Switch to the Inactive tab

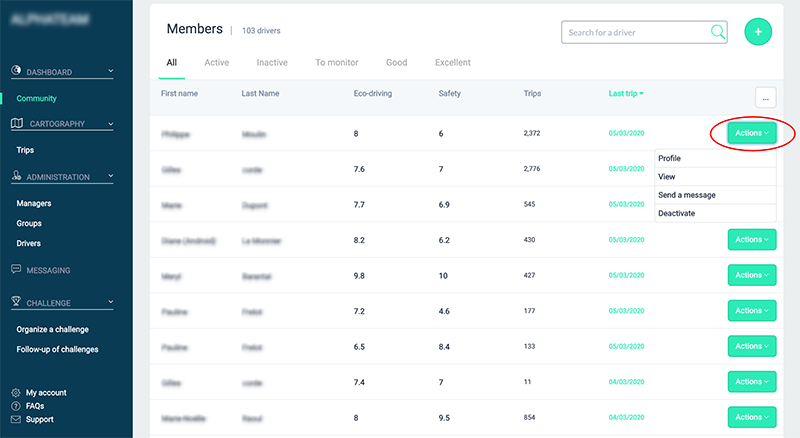[x=272, y=63]
